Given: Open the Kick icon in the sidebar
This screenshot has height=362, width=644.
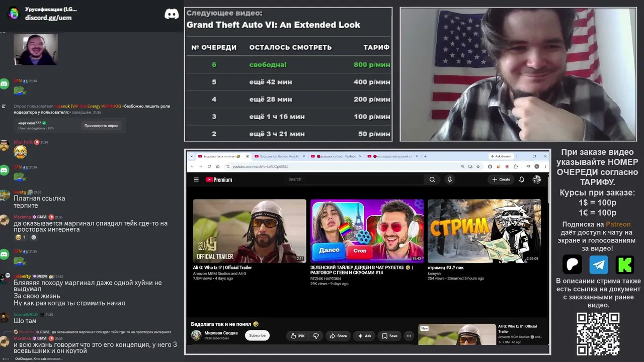Looking at the screenshot, I should click(x=625, y=264).
